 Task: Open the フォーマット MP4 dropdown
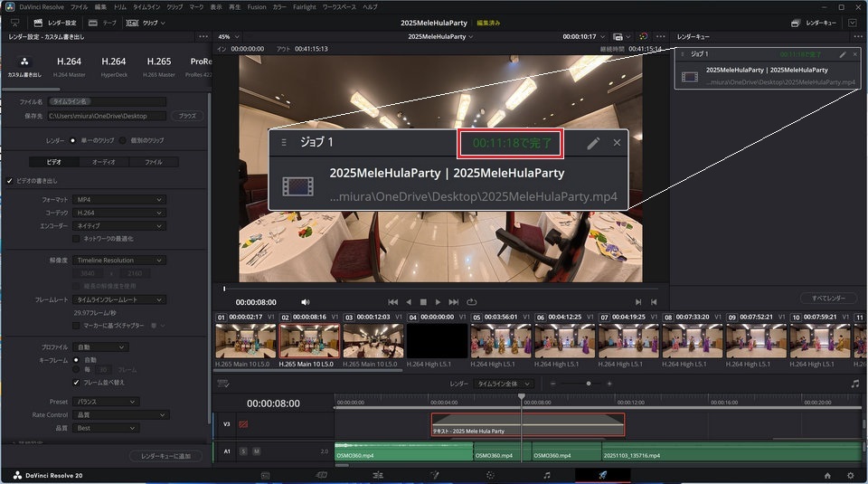(x=119, y=199)
